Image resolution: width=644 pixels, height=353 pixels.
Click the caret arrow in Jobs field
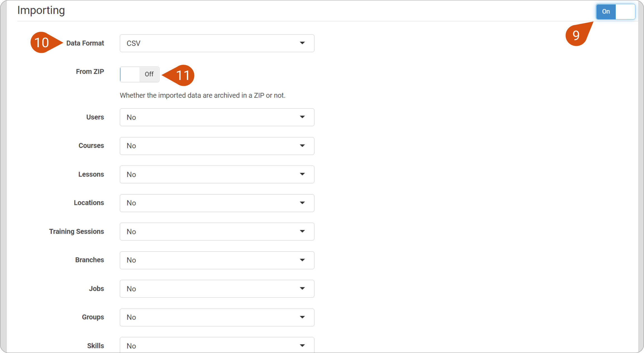[302, 288]
